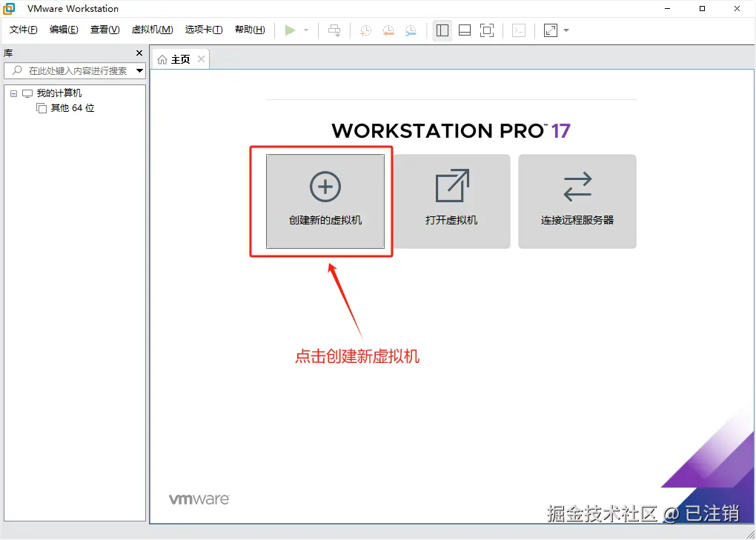The width and height of the screenshot is (756, 540).
Task: Click 打开虚拟机 button
Action: tap(451, 201)
